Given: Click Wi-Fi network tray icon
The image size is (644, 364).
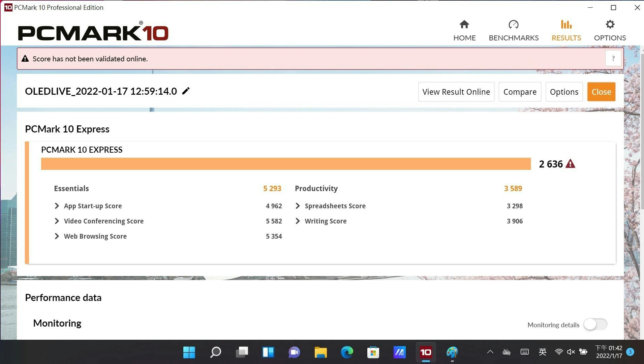Looking at the screenshot, I should coord(559,352).
